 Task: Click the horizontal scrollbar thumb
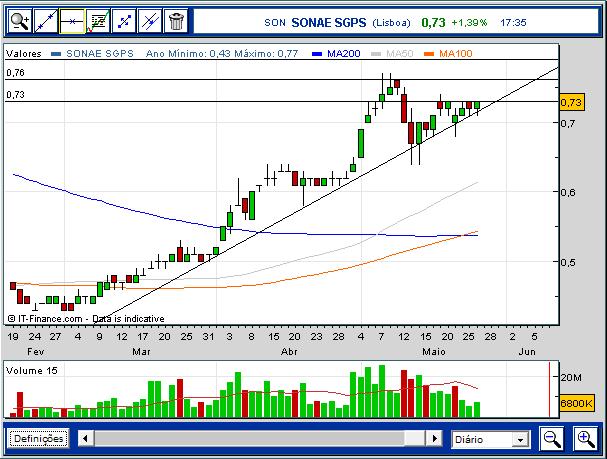point(415,439)
